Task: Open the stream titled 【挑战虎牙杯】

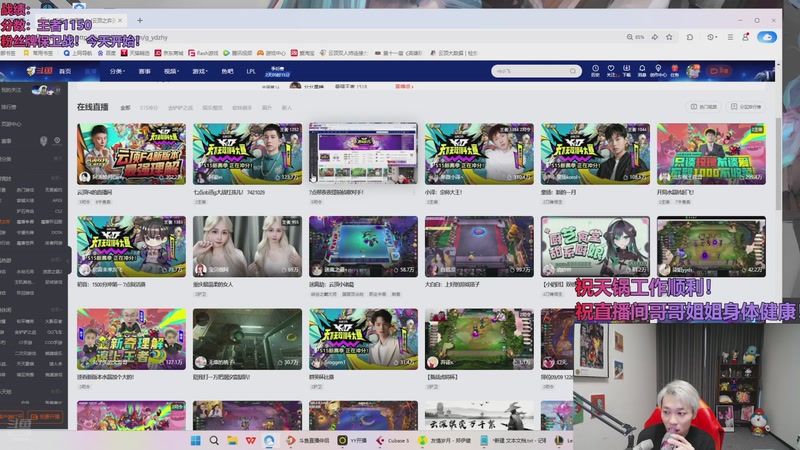Action: pyautogui.click(x=480, y=339)
